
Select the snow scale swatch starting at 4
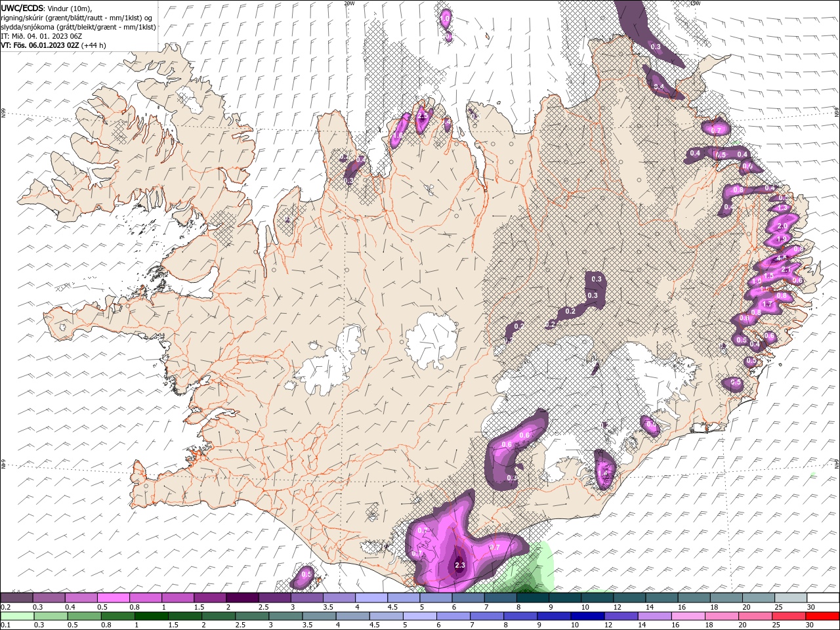[x=371, y=598]
